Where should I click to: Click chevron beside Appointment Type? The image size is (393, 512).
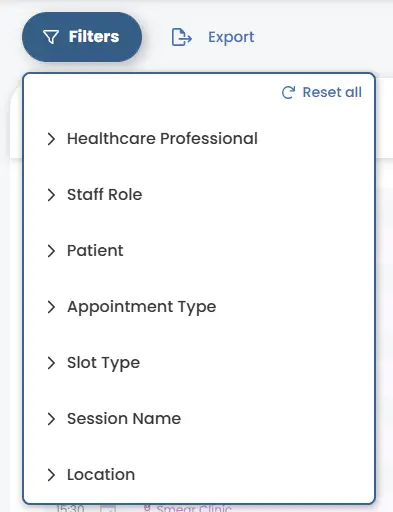51,307
